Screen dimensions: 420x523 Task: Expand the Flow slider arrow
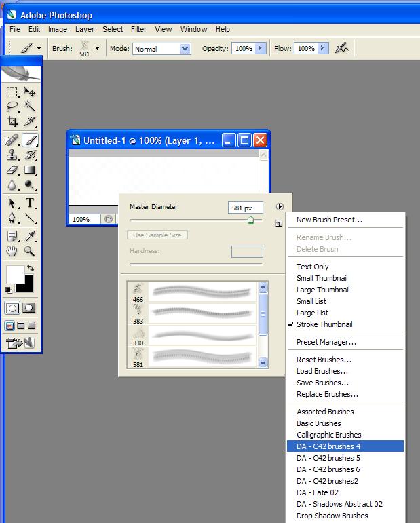[323, 49]
